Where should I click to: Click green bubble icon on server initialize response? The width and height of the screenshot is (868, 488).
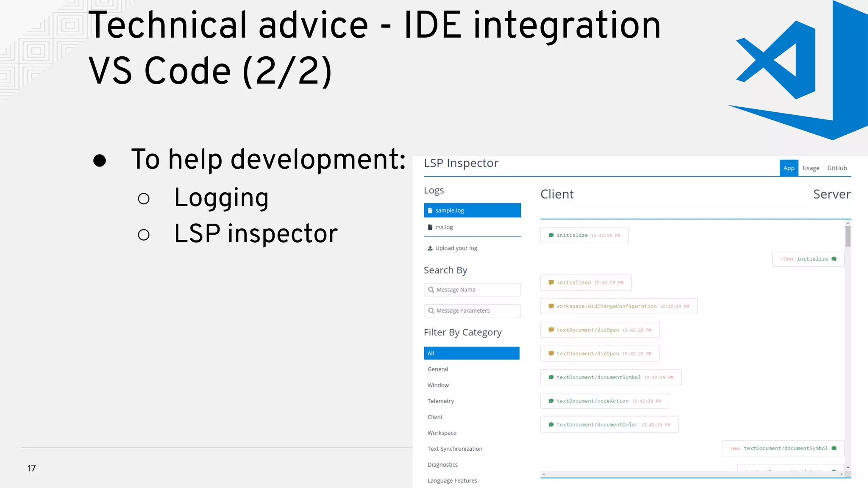point(834,259)
